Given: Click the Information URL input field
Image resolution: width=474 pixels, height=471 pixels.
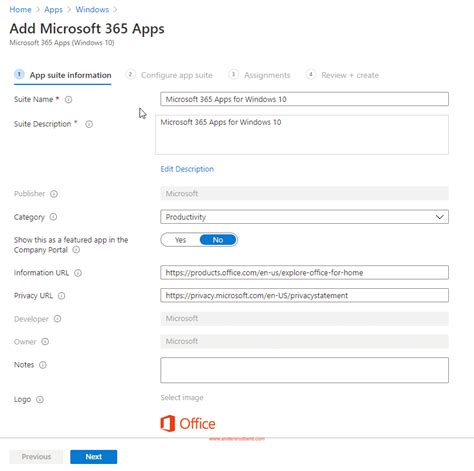Looking at the screenshot, I should [304, 273].
